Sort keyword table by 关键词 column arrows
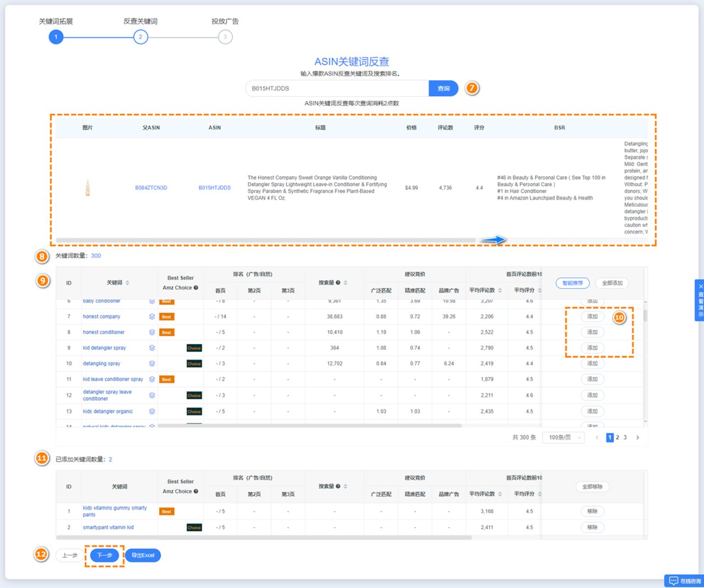This screenshot has width=704, height=588. (128, 283)
